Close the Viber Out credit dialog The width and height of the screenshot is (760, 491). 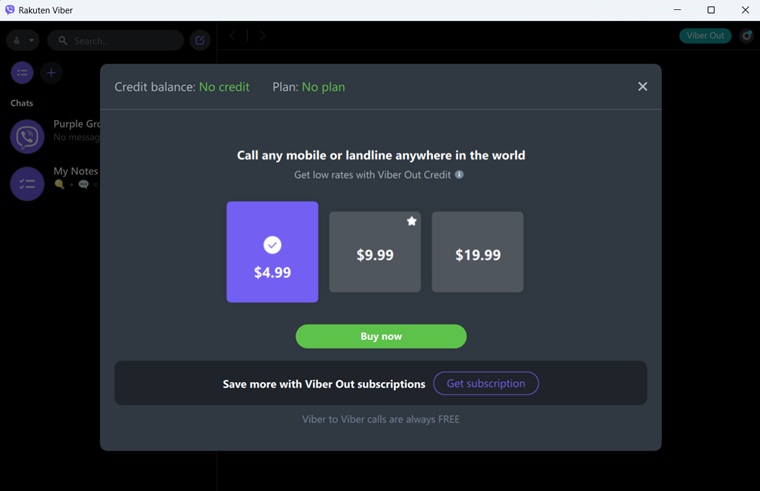642,87
